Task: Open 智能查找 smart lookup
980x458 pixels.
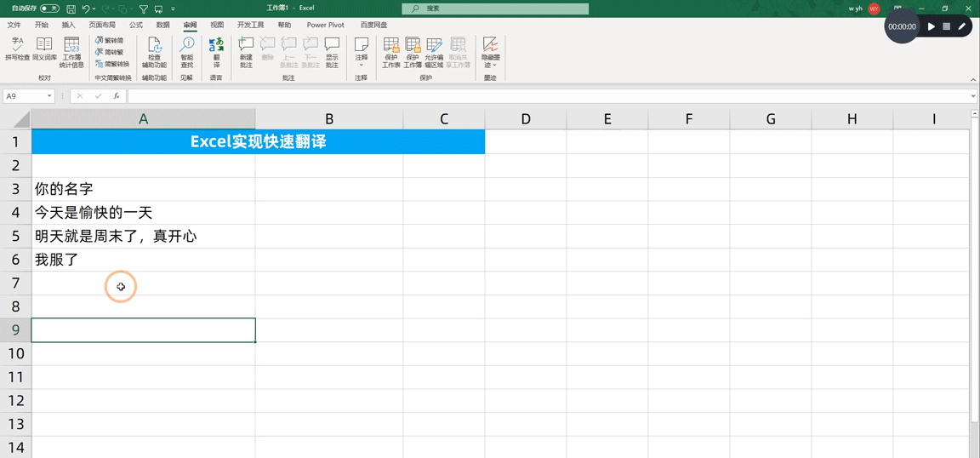Action: click(187, 52)
